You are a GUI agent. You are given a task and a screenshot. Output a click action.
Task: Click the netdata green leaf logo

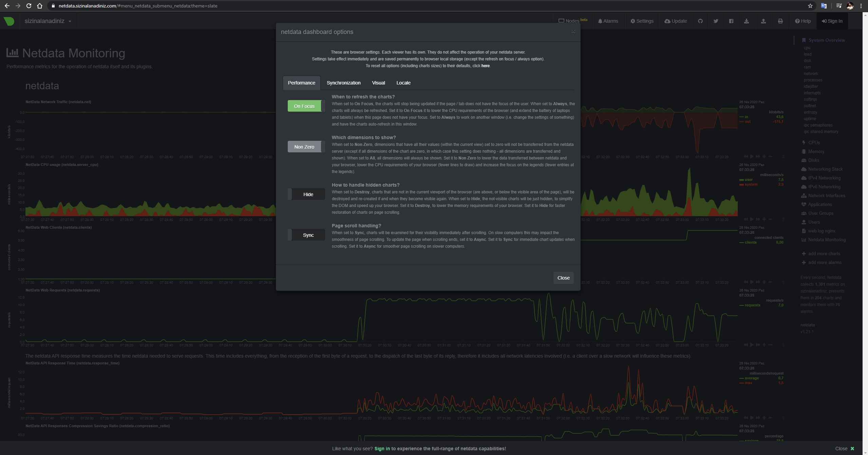click(x=9, y=21)
